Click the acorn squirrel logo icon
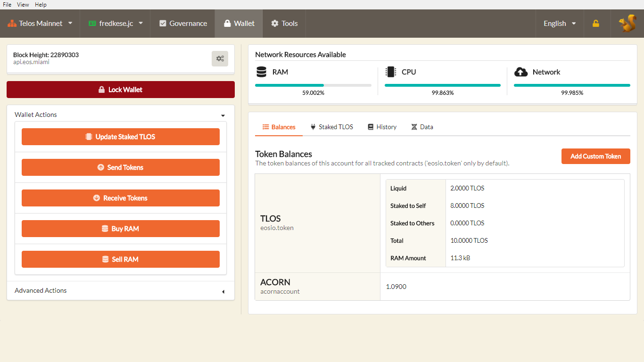 click(627, 24)
